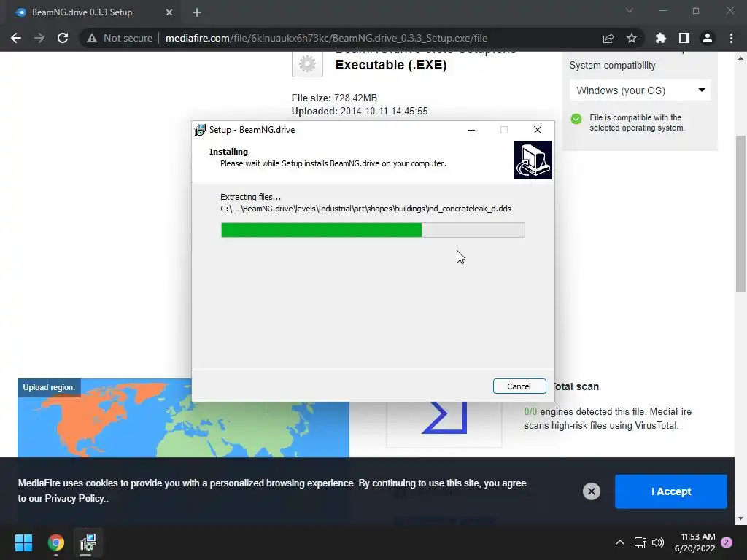
Task: Show hidden system tray icons
Action: coord(620,542)
